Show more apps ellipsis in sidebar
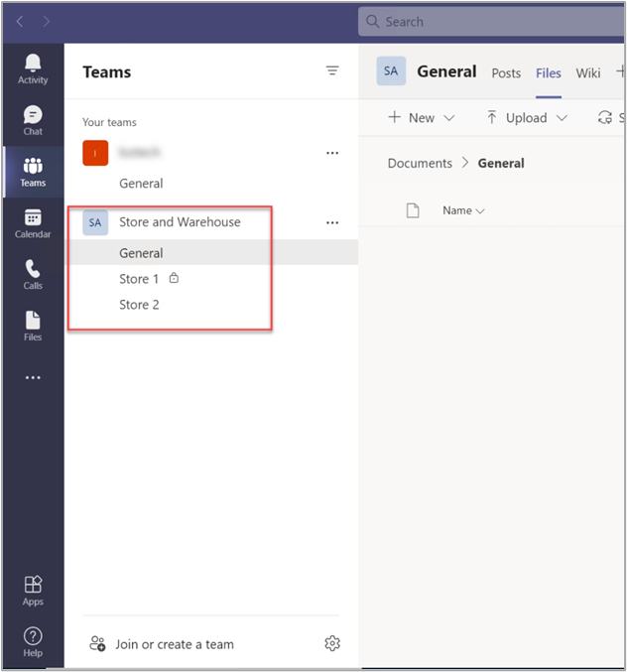Viewport: 627px width, 672px height. (x=33, y=377)
